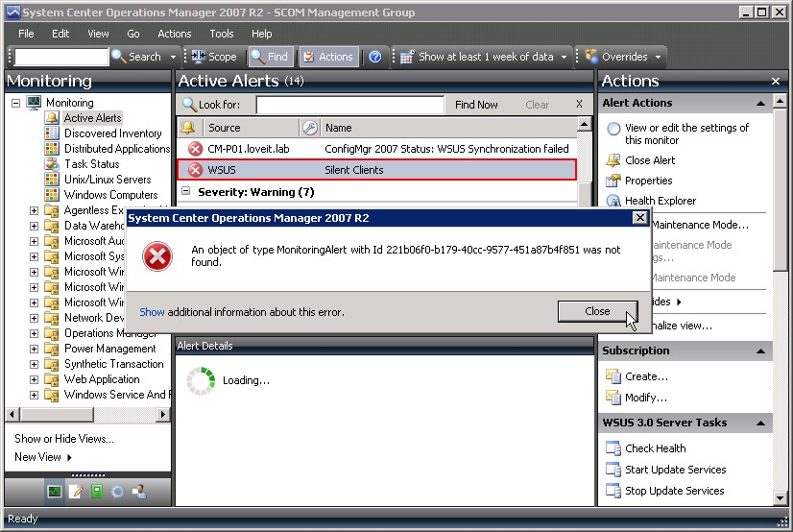Close the error dialog with X
This screenshot has height=532, width=793.
click(x=639, y=218)
